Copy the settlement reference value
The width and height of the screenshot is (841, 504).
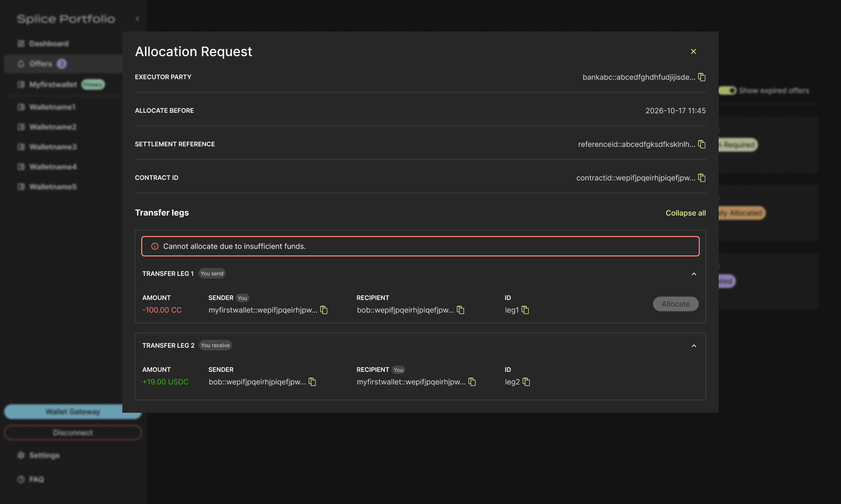coord(702,144)
